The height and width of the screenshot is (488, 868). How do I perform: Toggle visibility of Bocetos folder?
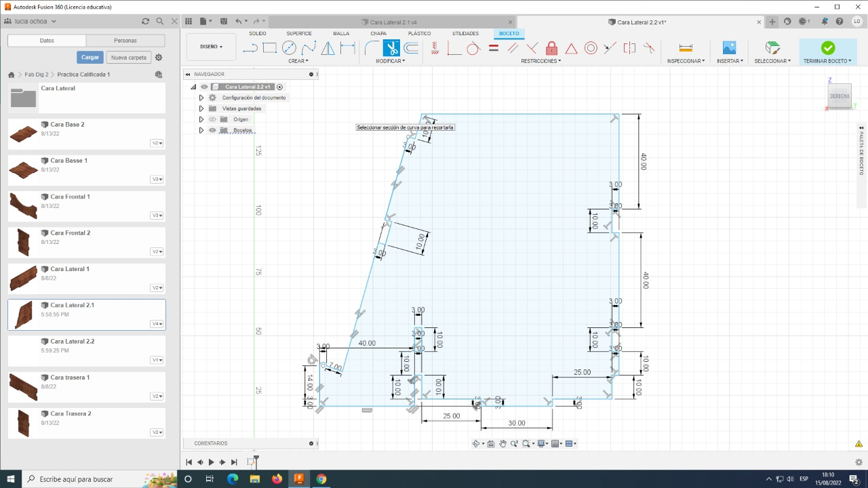[212, 130]
